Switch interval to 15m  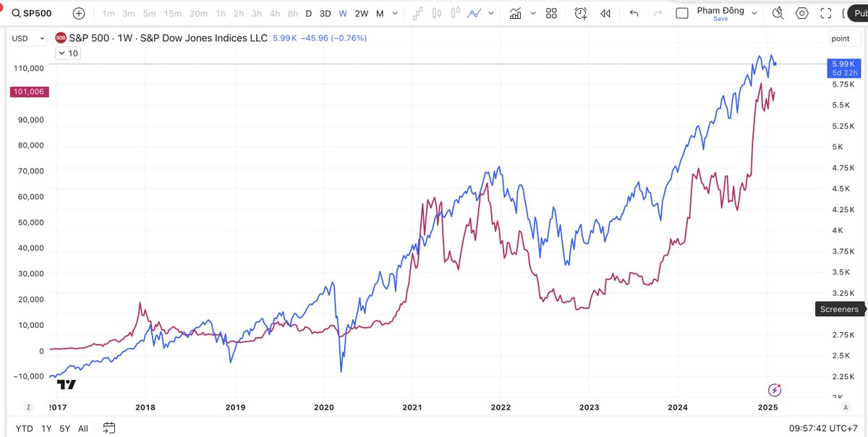click(173, 13)
